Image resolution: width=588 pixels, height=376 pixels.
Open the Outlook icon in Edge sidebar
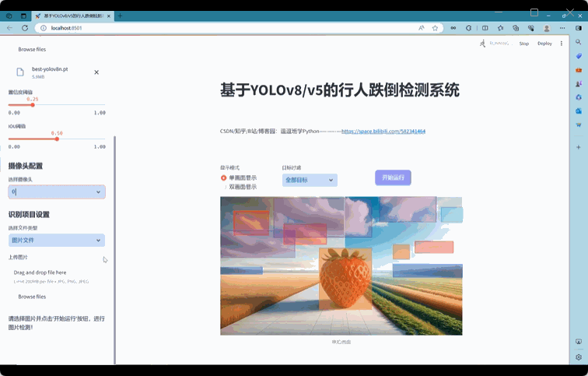[x=579, y=111]
